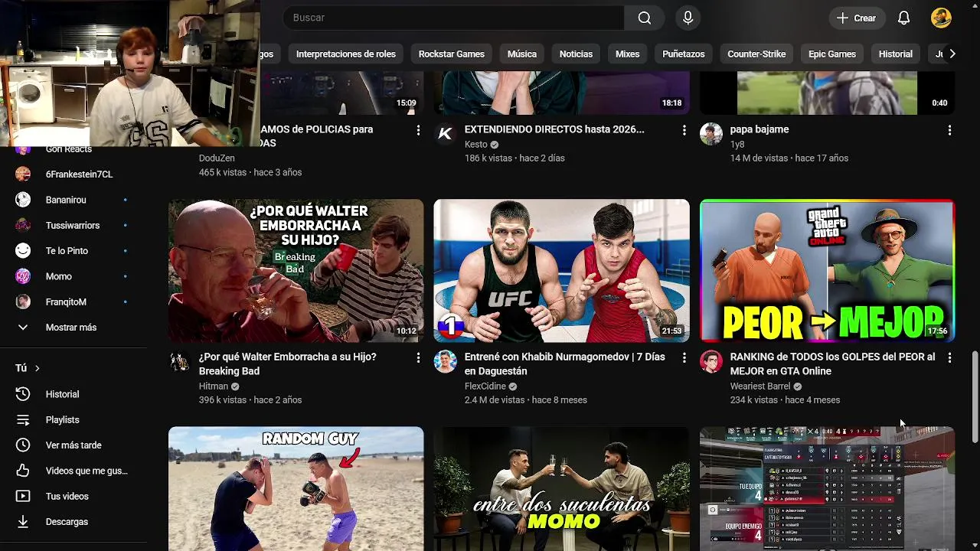Select the Noticias chip
The height and width of the screenshot is (551, 980).
576,54
